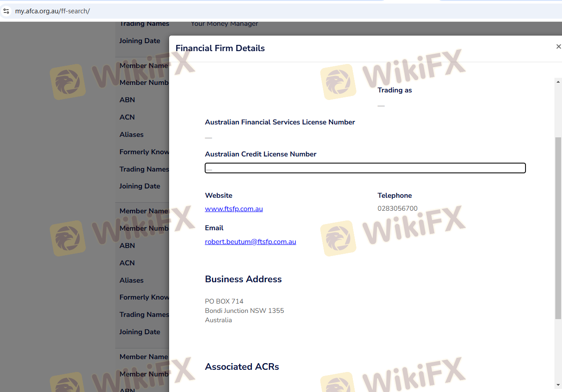This screenshot has width=562, height=392.
Task: Click 'Bondi Junction NSW 1355' address line
Action: pyautogui.click(x=244, y=311)
